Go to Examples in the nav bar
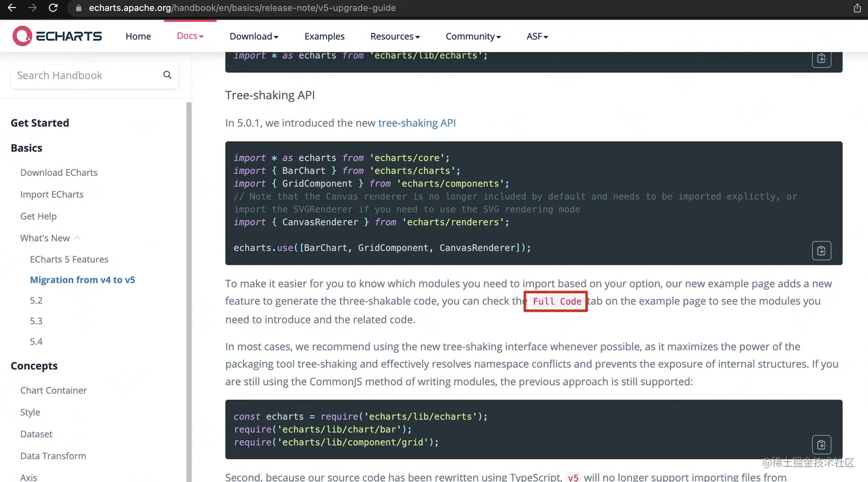868x482 pixels. pos(324,36)
